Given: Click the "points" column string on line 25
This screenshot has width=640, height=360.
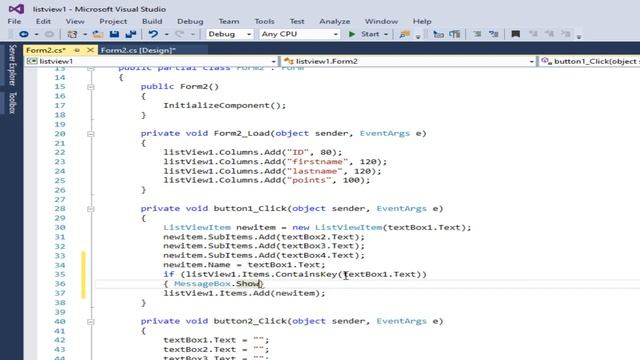Looking at the screenshot, I should (x=309, y=180).
